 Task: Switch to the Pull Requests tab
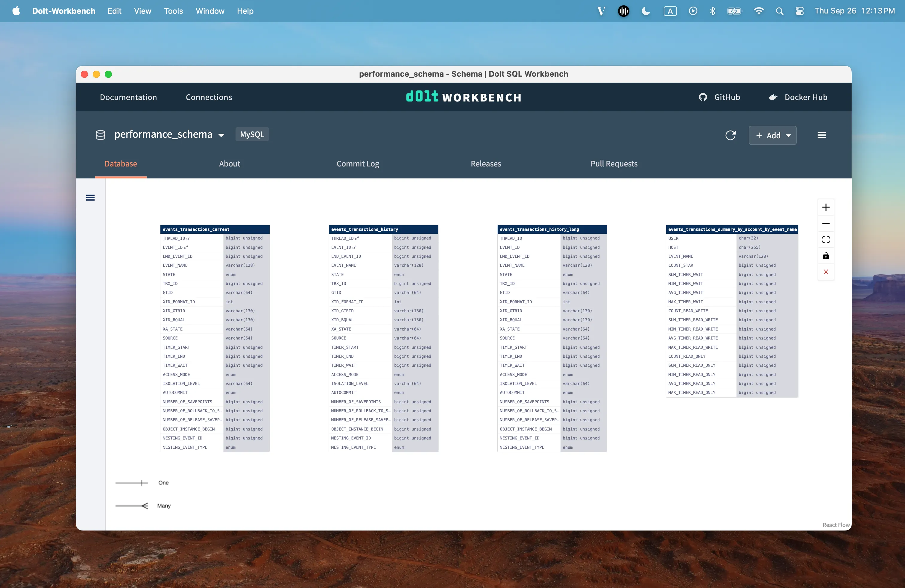click(614, 163)
